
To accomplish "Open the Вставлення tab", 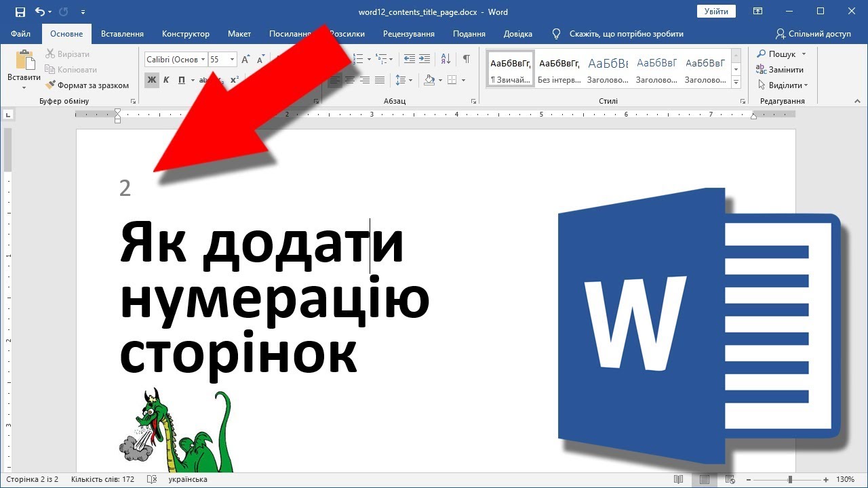I will [x=122, y=34].
